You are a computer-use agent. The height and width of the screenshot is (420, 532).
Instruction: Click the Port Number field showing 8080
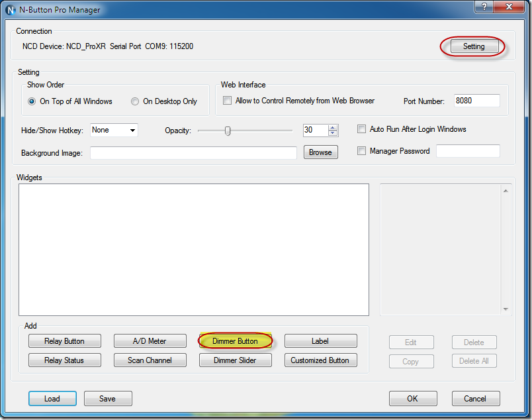(476, 101)
